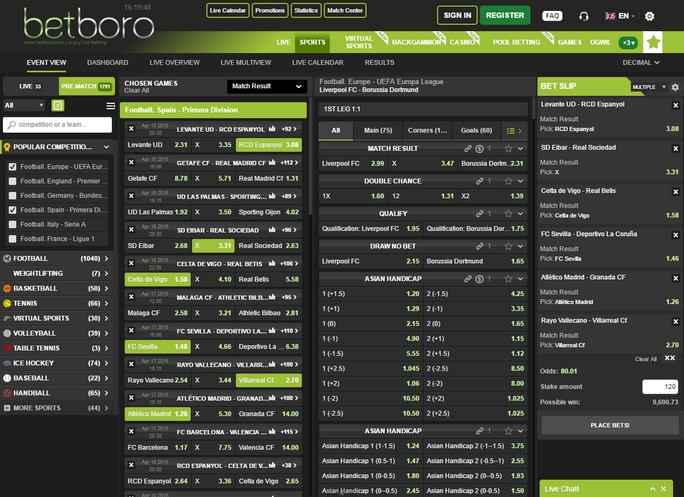
Task: Select the Main (75) market tab
Action: tap(378, 130)
